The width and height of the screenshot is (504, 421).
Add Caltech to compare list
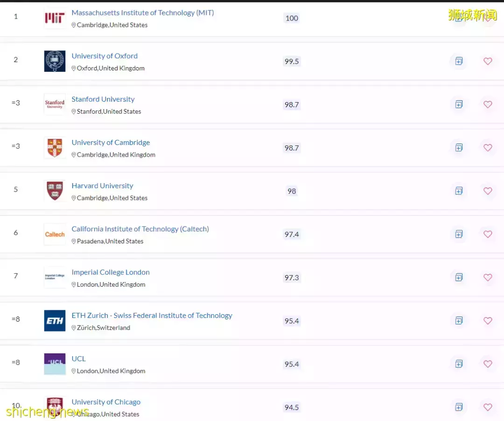coord(459,234)
